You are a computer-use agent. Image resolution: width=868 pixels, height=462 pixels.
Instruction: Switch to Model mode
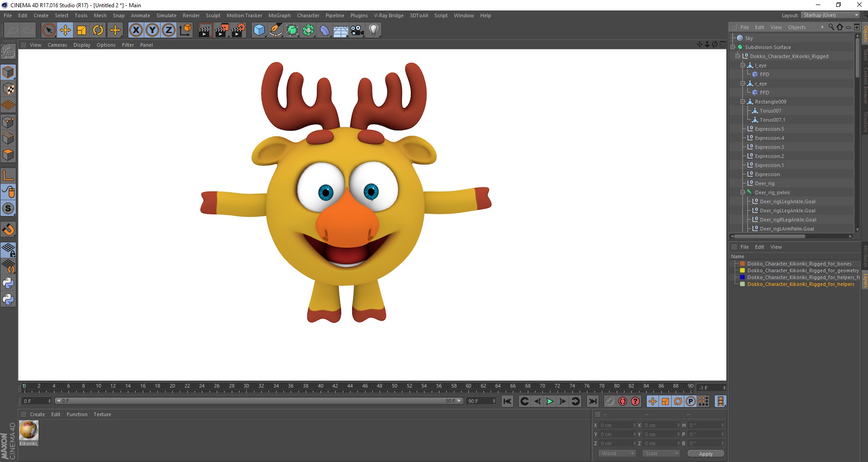pos(8,72)
